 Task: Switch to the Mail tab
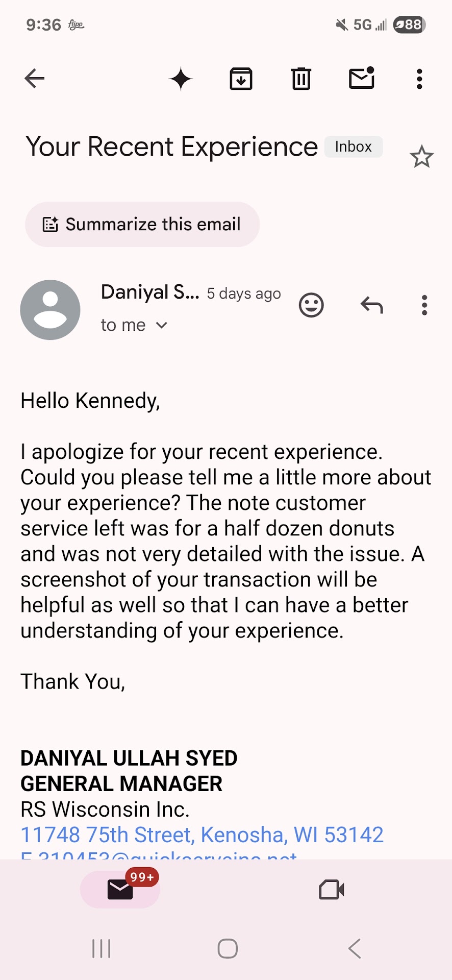click(120, 890)
